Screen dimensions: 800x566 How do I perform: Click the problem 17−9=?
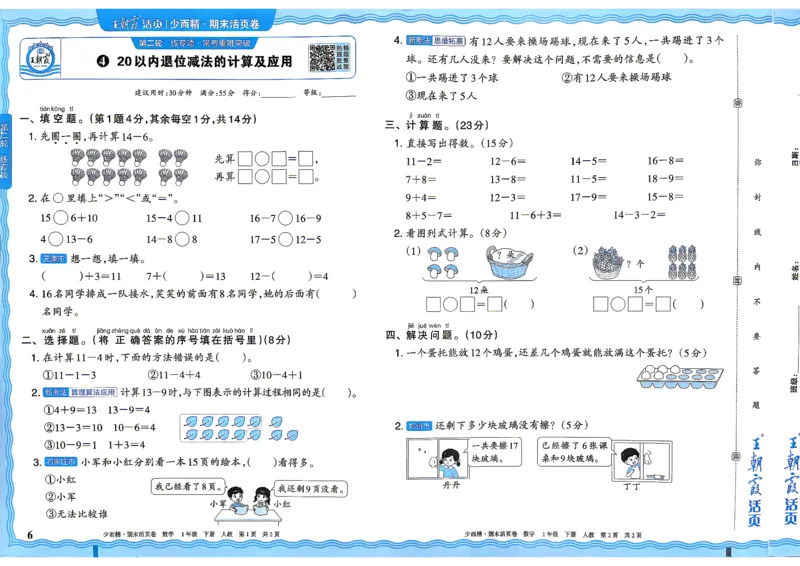[588, 197]
